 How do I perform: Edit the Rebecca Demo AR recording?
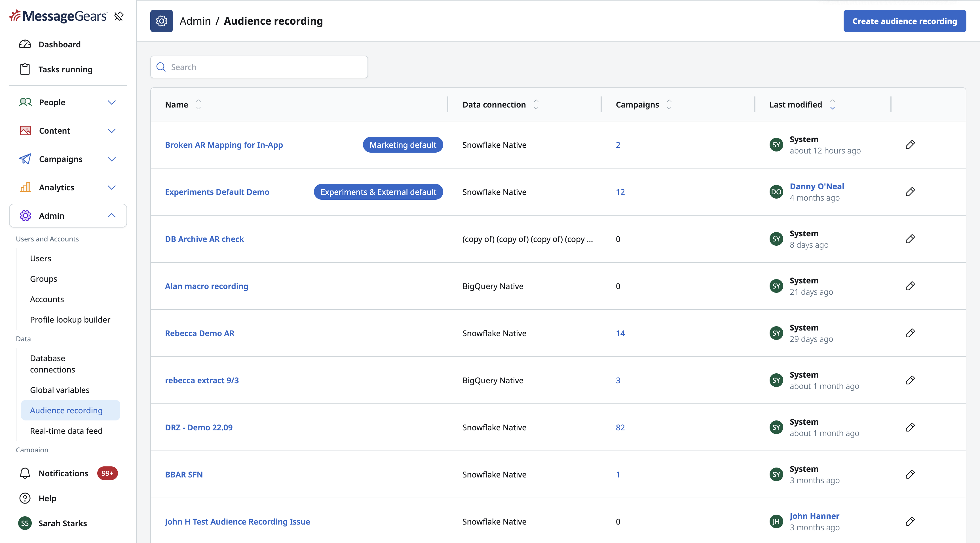coord(910,333)
